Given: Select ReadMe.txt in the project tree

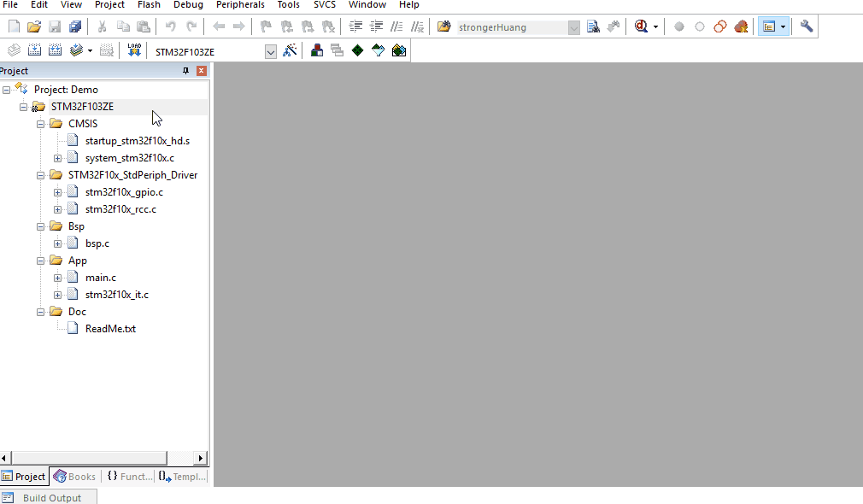Looking at the screenshot, I should click(110, 329).
